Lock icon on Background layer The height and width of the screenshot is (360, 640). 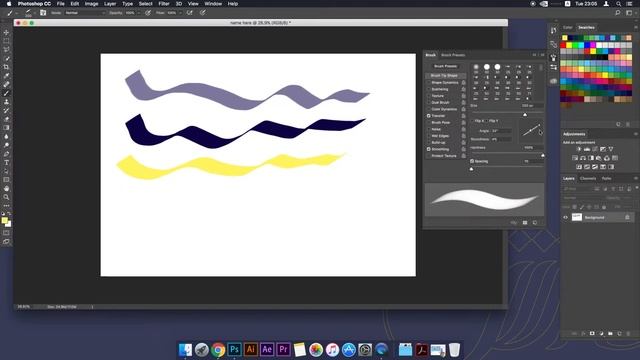pos(627,218)
